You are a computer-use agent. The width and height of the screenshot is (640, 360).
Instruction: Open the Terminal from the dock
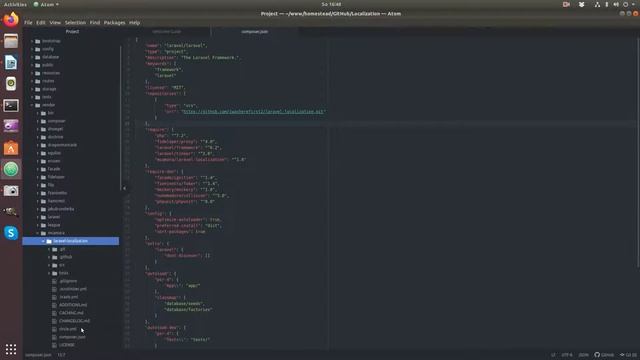[11, 105]
